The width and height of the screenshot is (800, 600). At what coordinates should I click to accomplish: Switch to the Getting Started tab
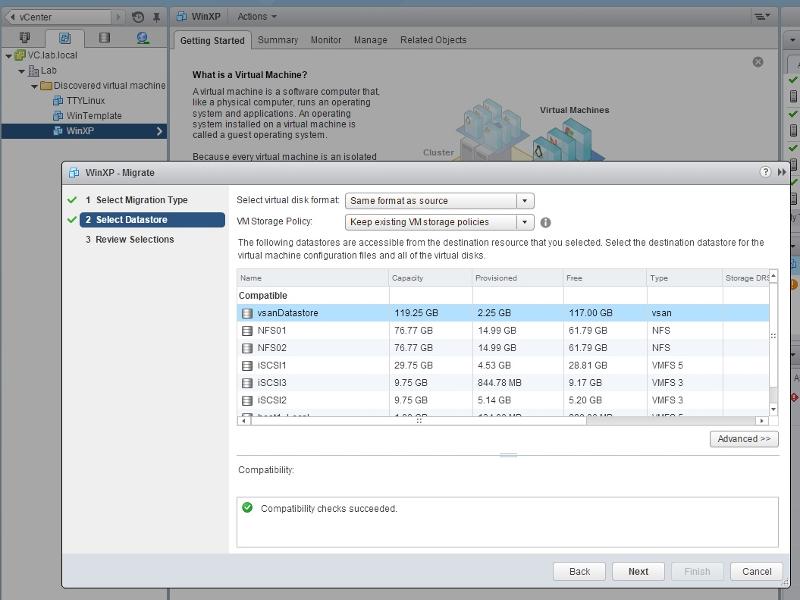212,40
